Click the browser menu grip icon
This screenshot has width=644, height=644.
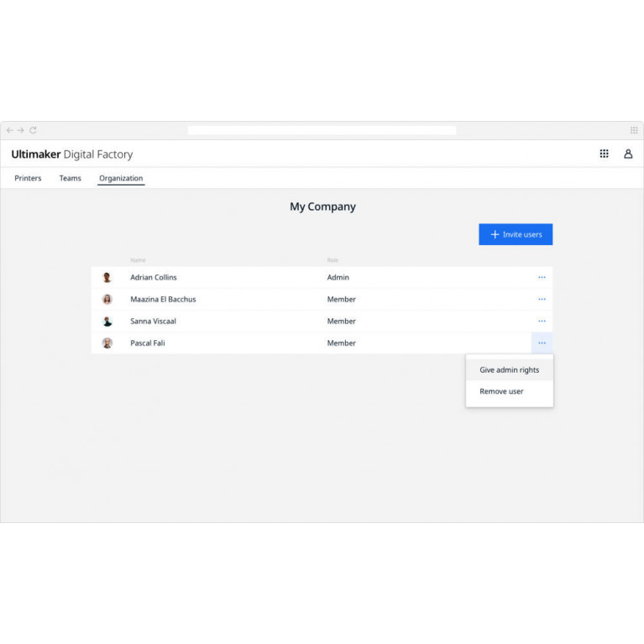point(634,130)
